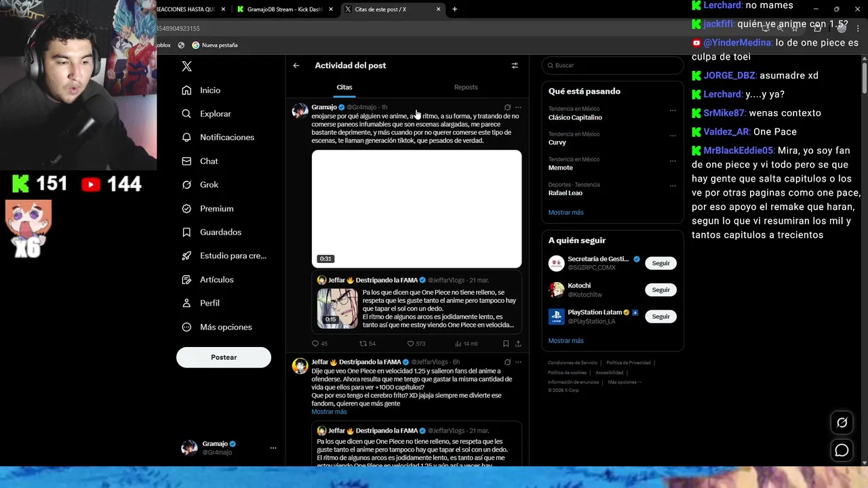Click Mostrar más under Qué está pasando
This screenshot has width=868, height=488.
(566, 212)
